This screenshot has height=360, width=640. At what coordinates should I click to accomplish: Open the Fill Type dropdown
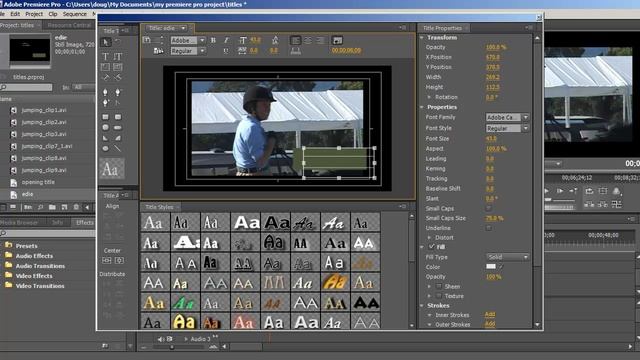507,257
